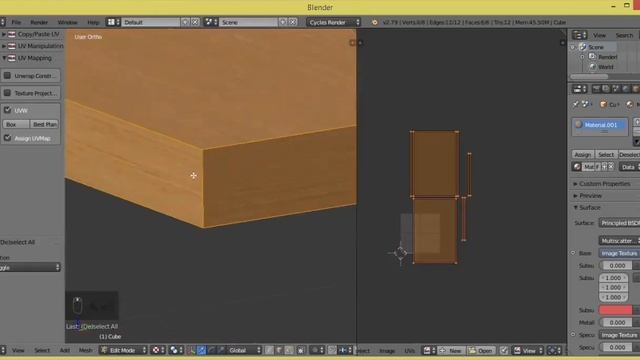Open the UVs menu
The height and width of the screenshot is (360, 640).
click(x=410, y=351)
